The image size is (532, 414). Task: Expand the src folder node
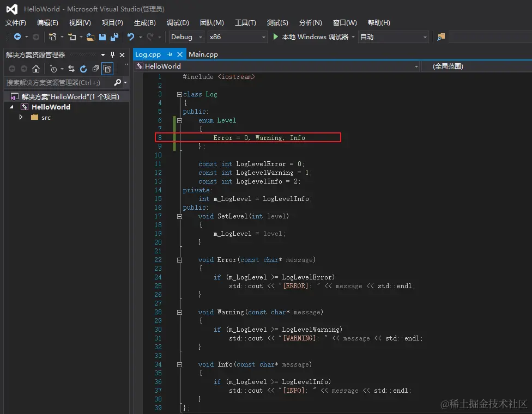21,117
